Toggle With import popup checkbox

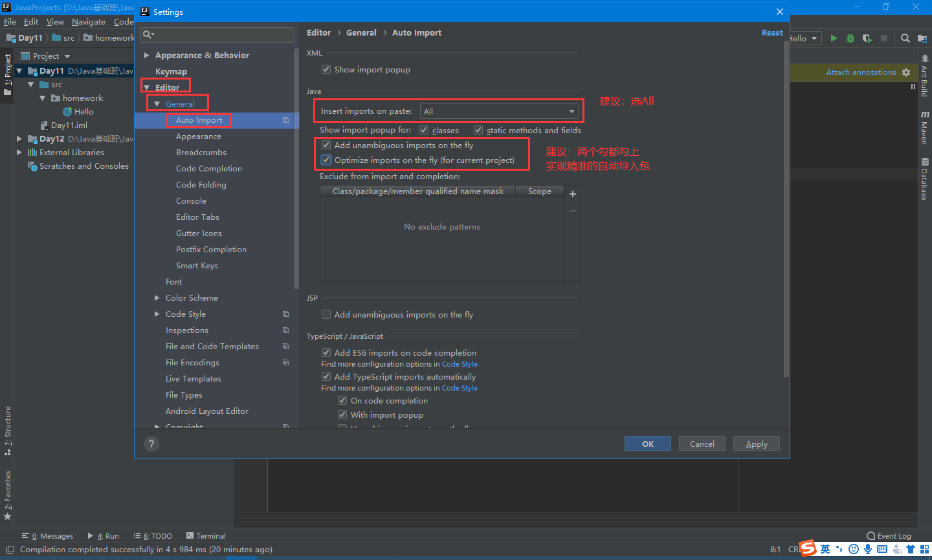[342, 415]
